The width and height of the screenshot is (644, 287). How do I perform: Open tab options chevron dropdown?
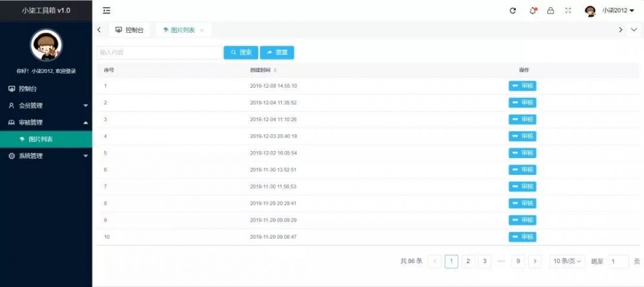click(634, 30)
